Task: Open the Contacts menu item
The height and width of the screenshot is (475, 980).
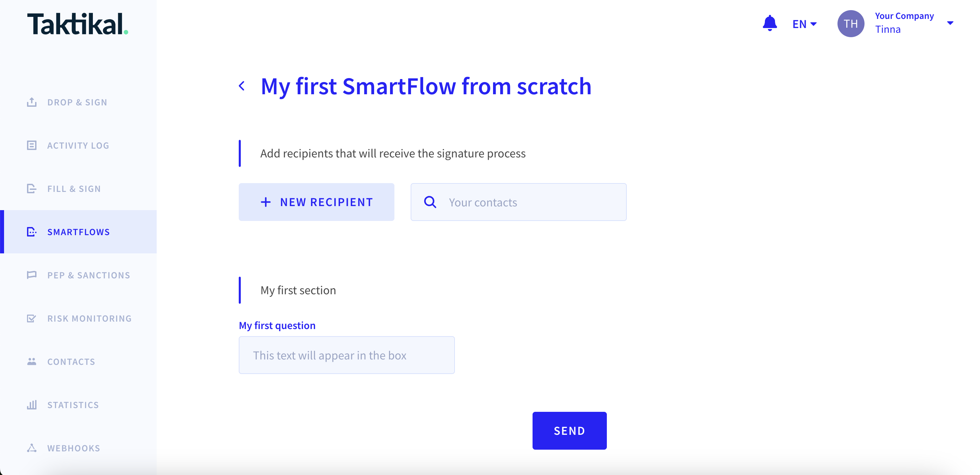Action: (78, 361)
